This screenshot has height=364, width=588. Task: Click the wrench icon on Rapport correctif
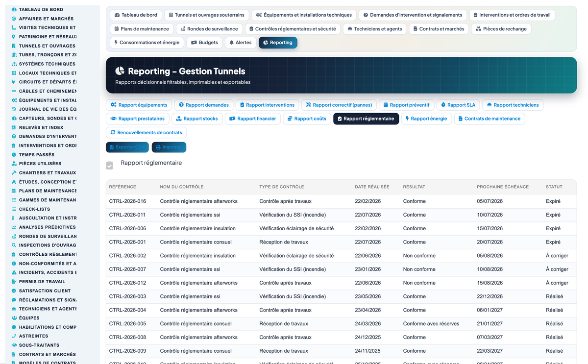[309, 105]
